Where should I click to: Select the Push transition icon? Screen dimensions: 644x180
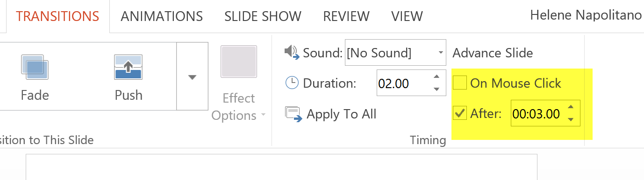(x=129, y=66)
